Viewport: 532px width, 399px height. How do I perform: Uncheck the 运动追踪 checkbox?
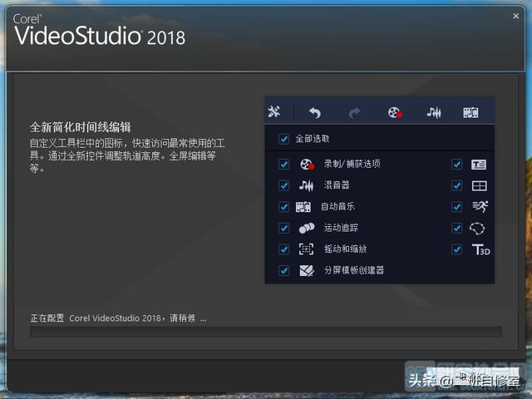coord(284,228)
